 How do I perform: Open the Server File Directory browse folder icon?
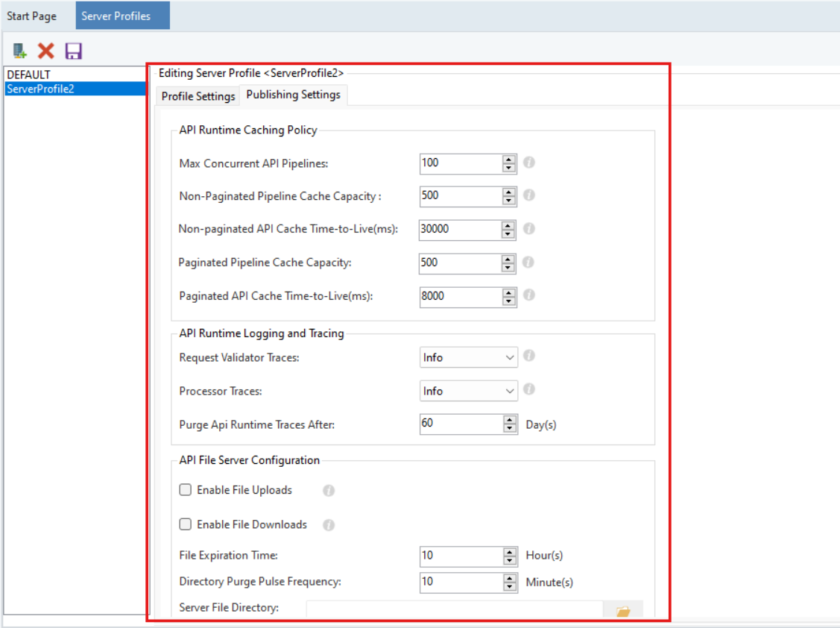(623, 611)
